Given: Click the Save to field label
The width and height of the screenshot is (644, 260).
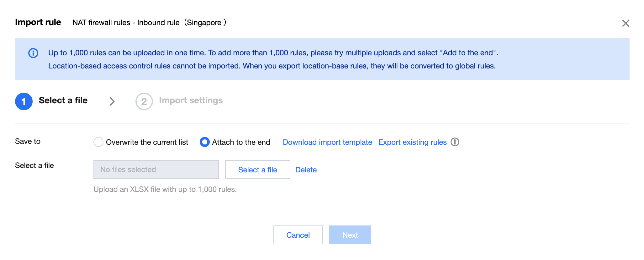Looking at the screenshot, I should (28, 141).
